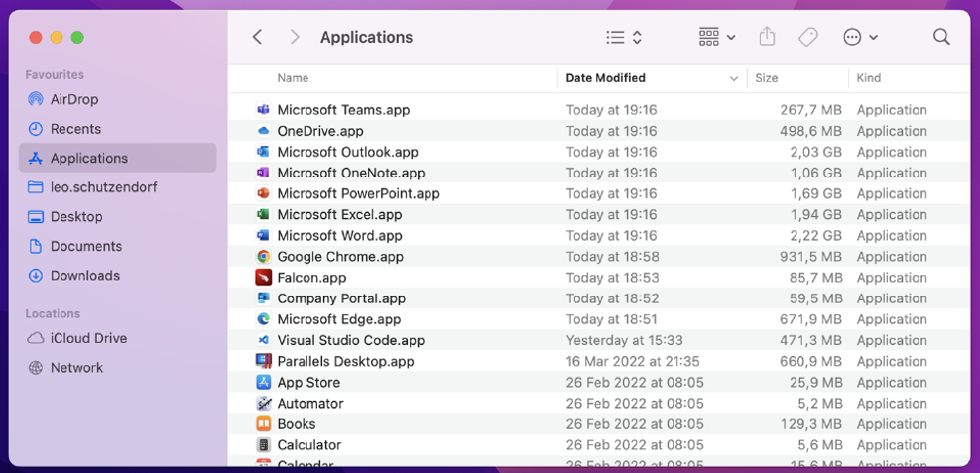Select Parallels Desktop.app file name
This screenshot has height=473, width=980.
345,361
